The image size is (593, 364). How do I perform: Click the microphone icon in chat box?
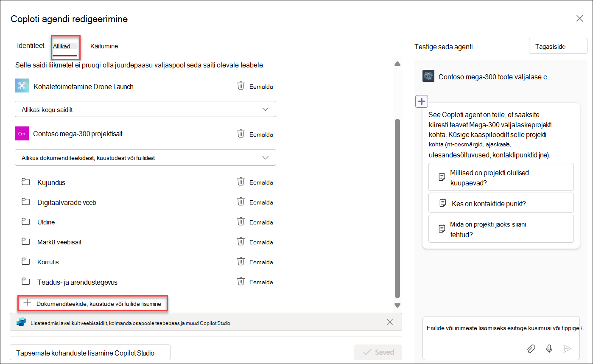(x=549, y=349)
